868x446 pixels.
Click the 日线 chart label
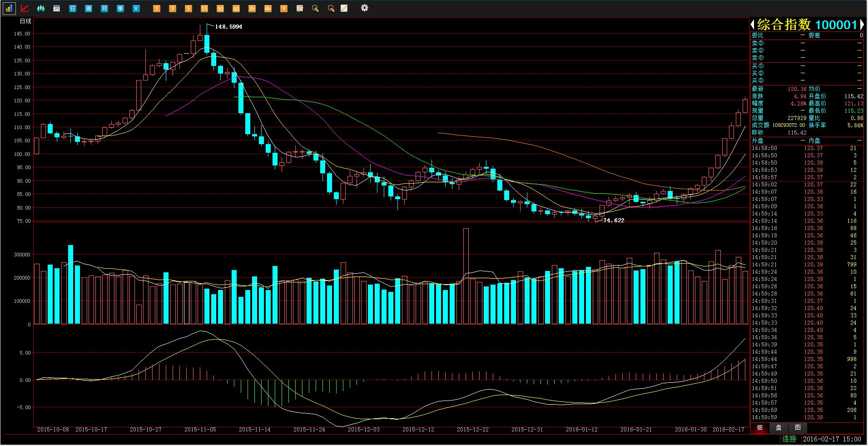click(25, 21)
